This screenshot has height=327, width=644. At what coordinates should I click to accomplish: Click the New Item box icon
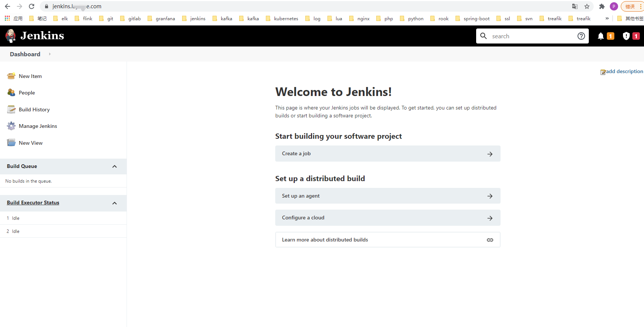pos(11,76)
